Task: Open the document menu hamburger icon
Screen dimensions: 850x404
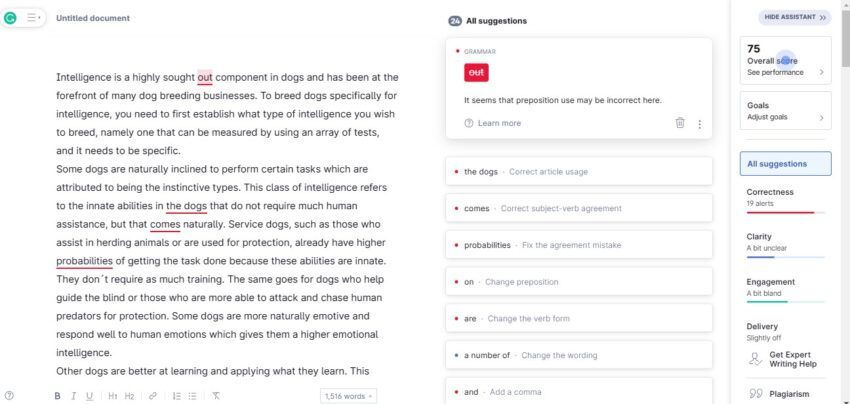Action: tap(33, 18)
